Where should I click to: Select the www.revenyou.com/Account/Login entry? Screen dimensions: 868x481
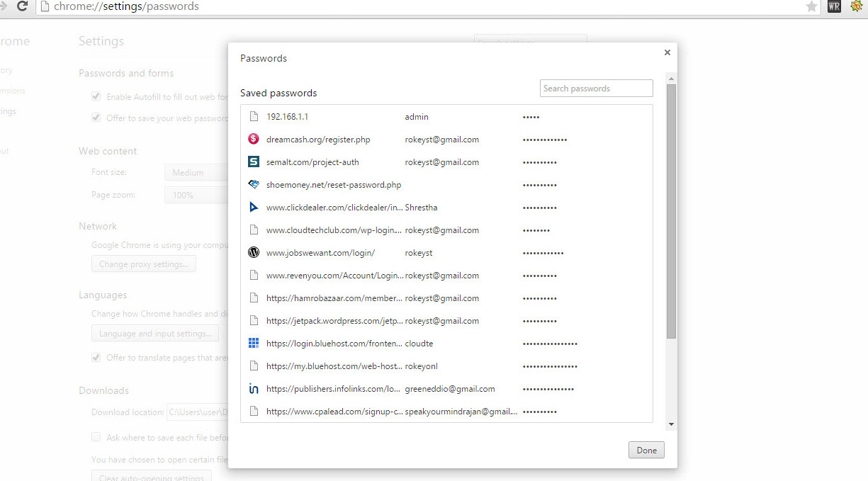click(334, 276)
